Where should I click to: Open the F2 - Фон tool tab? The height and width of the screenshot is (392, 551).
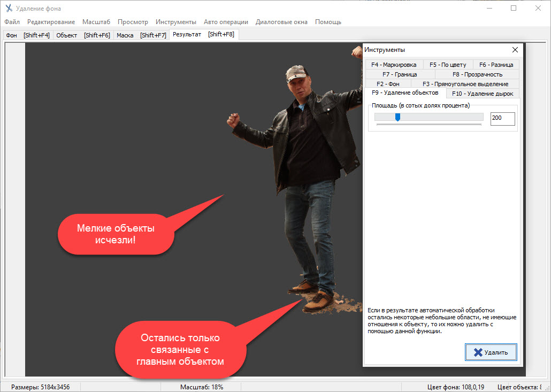coord(388,84)
